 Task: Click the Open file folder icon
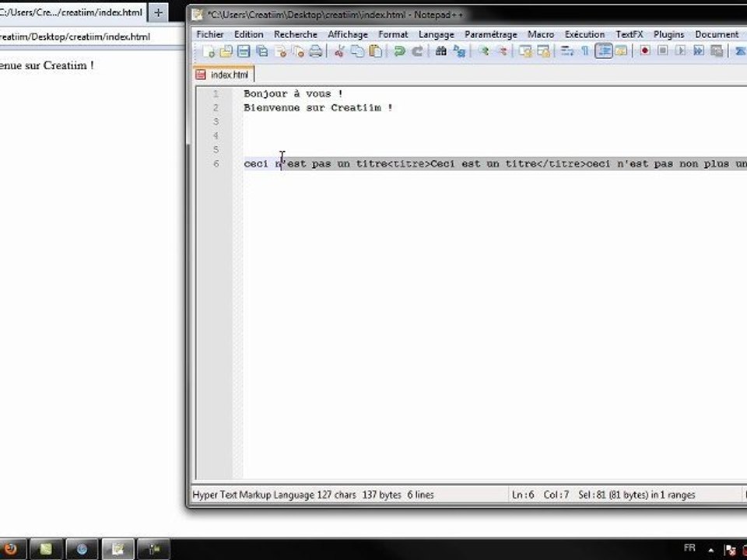point(226,51)
